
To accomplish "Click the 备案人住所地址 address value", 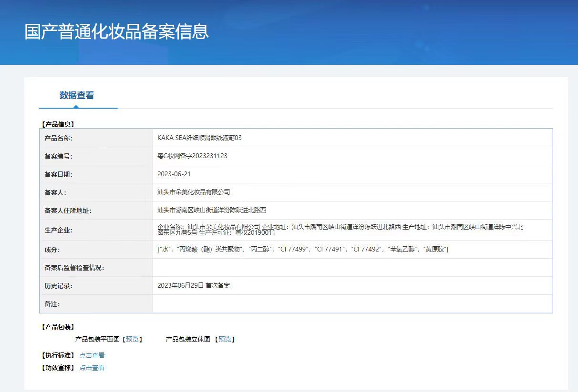I will click(x=212, y=210).
